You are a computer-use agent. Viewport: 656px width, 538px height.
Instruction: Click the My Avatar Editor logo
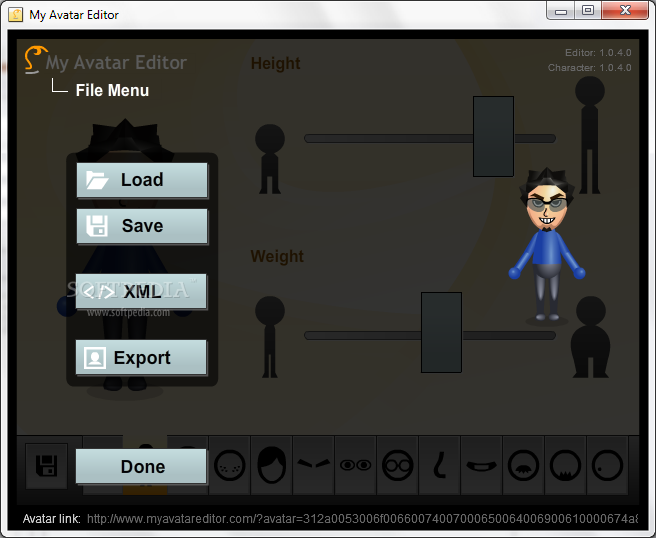(105, 61)
